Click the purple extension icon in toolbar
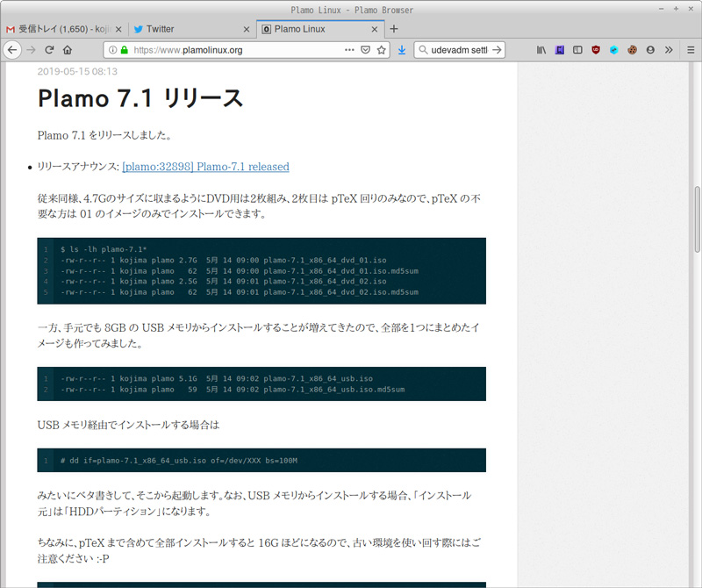The image size is (702, 588). (x=560, y=50)
